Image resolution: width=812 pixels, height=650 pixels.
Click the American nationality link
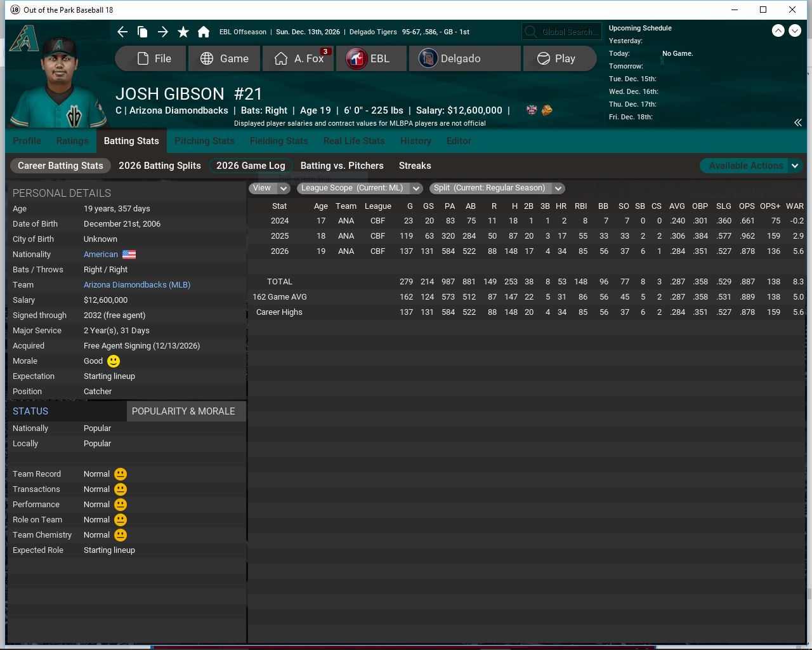101,255
